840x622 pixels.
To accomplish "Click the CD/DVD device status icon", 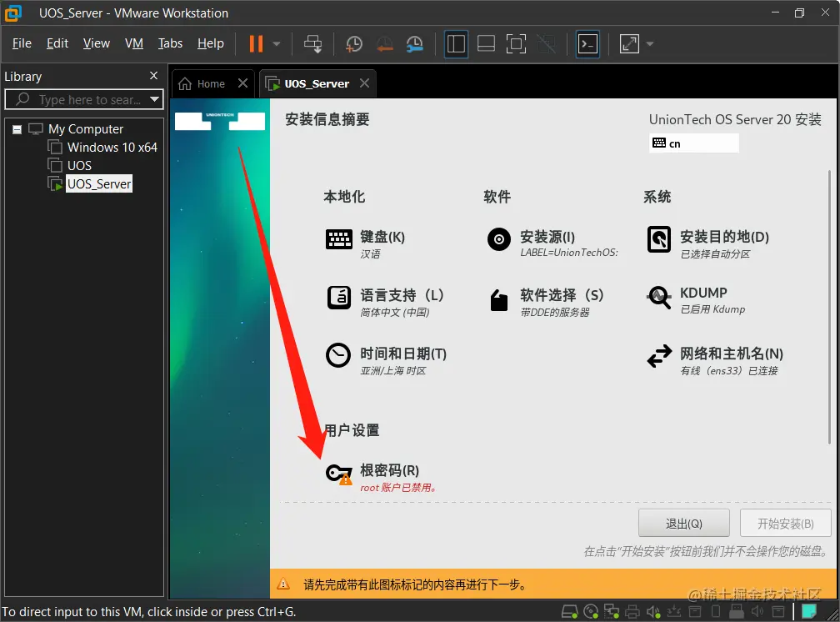I will pyautogui.click(x=591, y=611).
